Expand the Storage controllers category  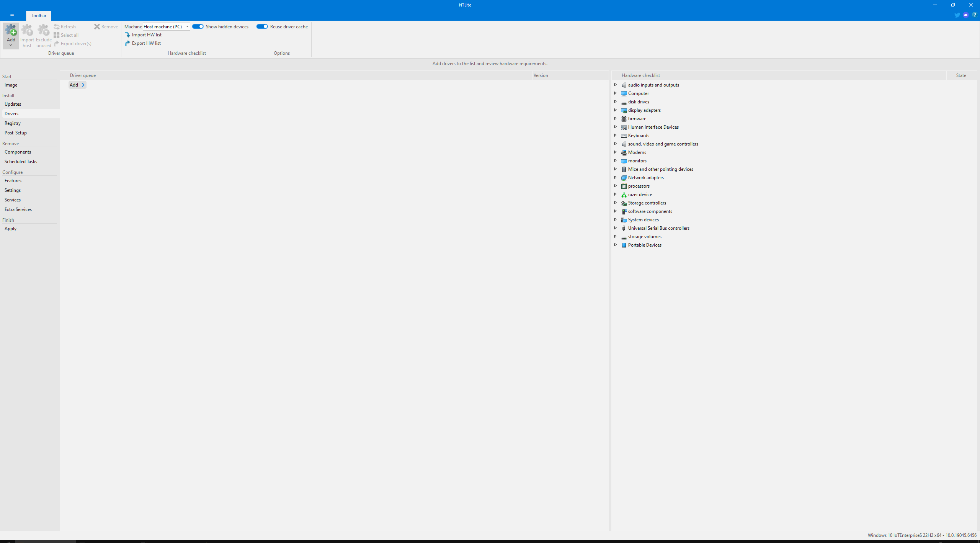(x=615, y=203)
